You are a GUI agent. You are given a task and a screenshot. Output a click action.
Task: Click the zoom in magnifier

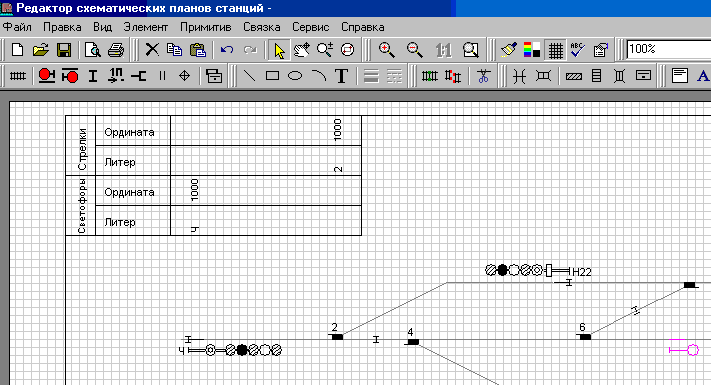point(386,50)
